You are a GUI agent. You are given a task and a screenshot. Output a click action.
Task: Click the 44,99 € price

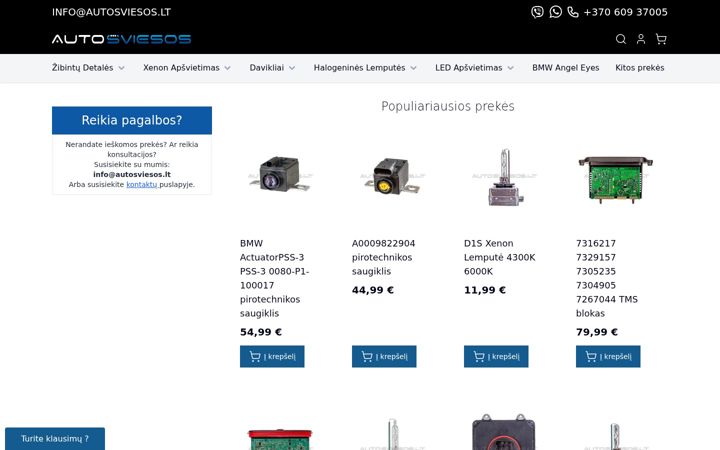(372, 290)
